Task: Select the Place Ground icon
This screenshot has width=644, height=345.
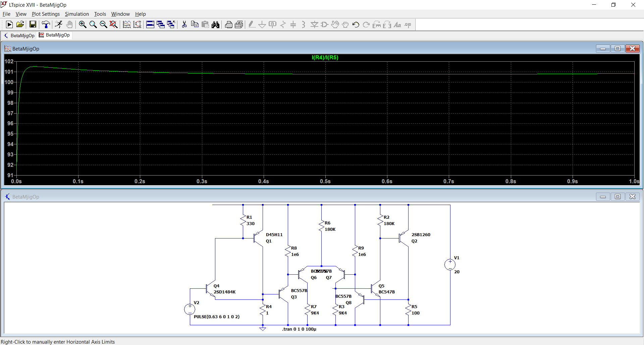Action: [x=262, y=24]
